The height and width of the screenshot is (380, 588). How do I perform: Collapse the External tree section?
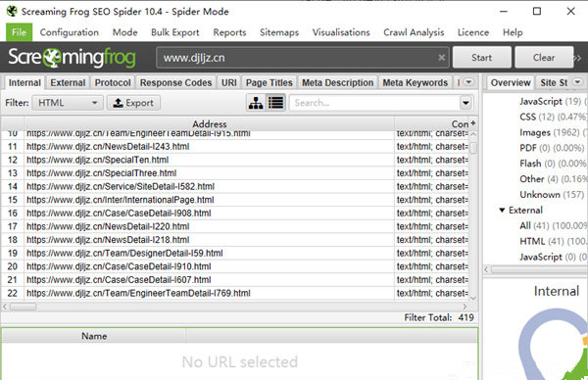[x=502, y=210]
